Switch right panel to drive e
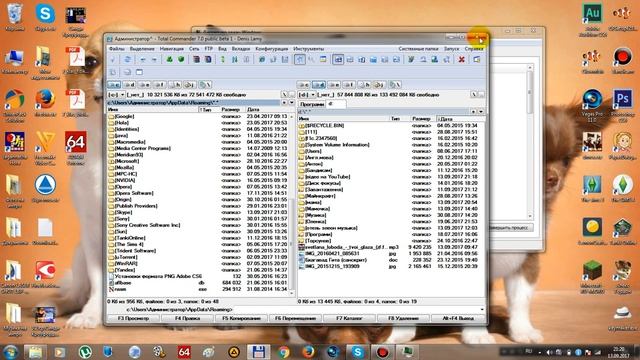The image size is (640, 360). tap(334, 85)
